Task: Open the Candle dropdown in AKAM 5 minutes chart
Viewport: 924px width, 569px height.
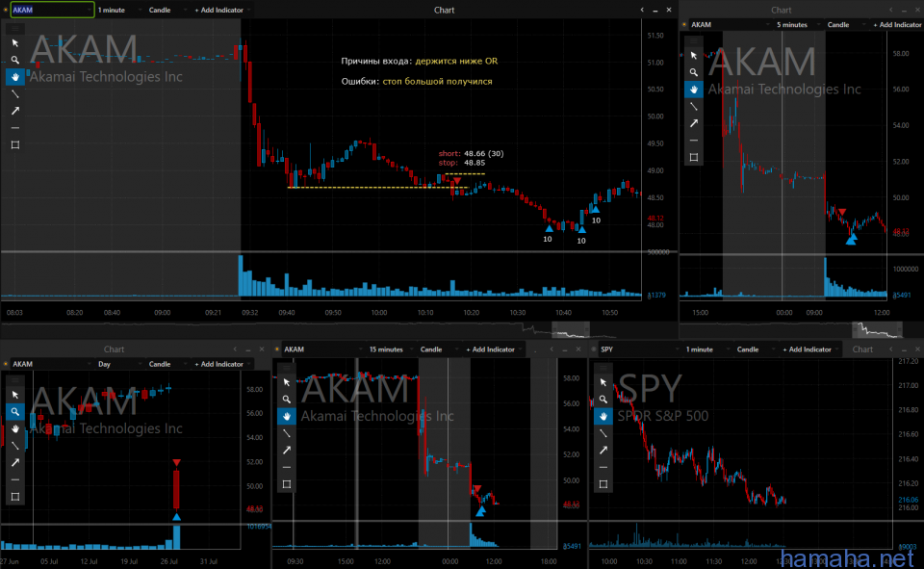Action: (x=845, y=25)
